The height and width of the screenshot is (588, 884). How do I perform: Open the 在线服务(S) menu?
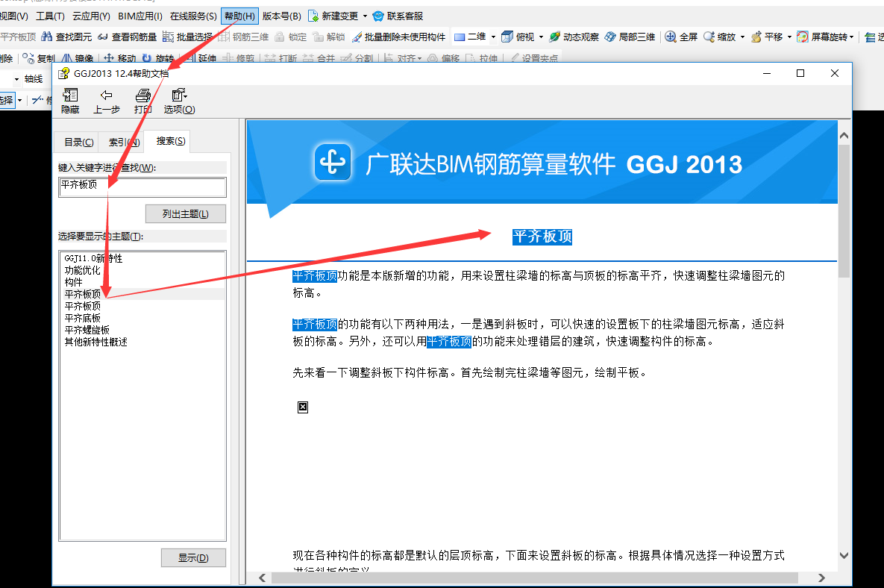pos(193,16)
